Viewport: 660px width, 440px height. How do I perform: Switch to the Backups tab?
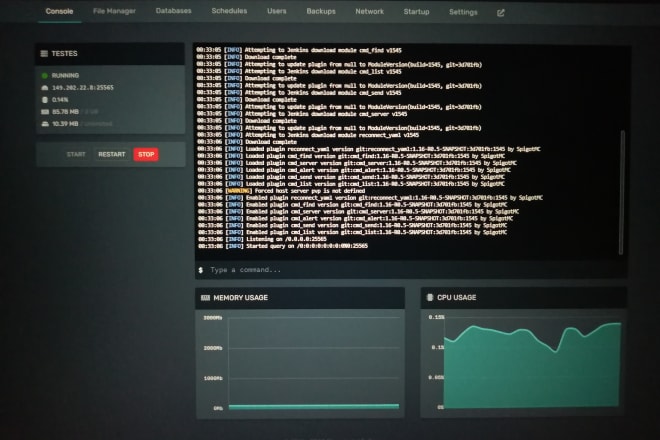tap(321, 11)
